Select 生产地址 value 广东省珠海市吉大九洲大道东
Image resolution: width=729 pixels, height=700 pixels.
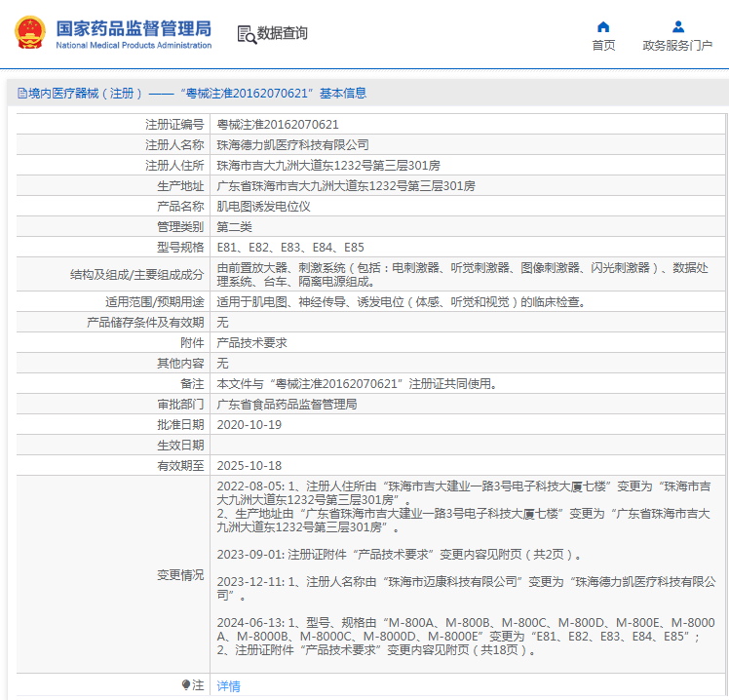click(x=346, y=186)
